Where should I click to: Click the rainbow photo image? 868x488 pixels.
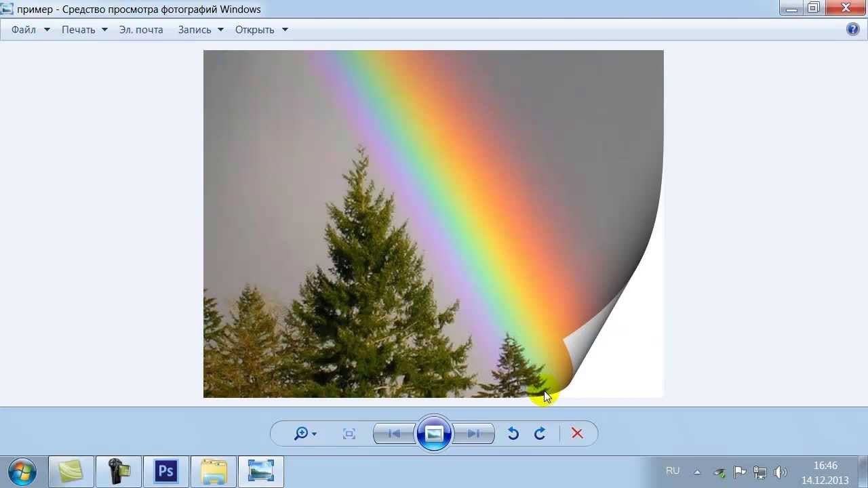[x=433, y=224]
